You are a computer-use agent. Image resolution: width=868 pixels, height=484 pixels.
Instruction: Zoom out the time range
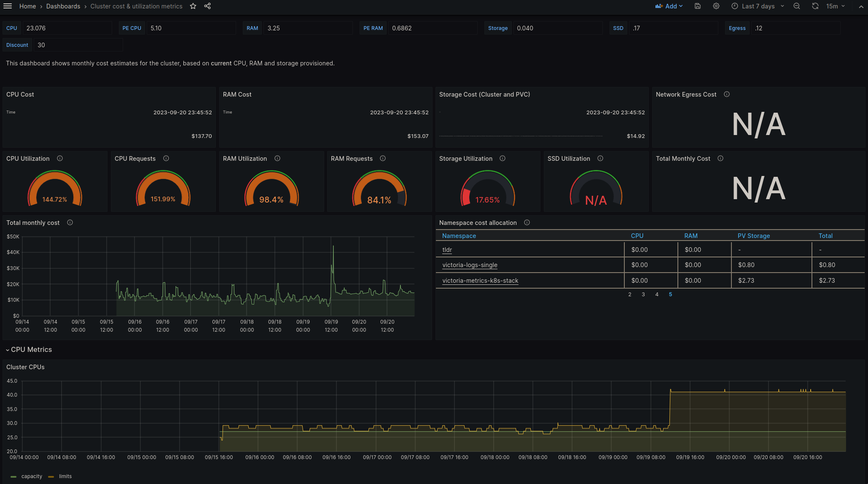(796, 6)
